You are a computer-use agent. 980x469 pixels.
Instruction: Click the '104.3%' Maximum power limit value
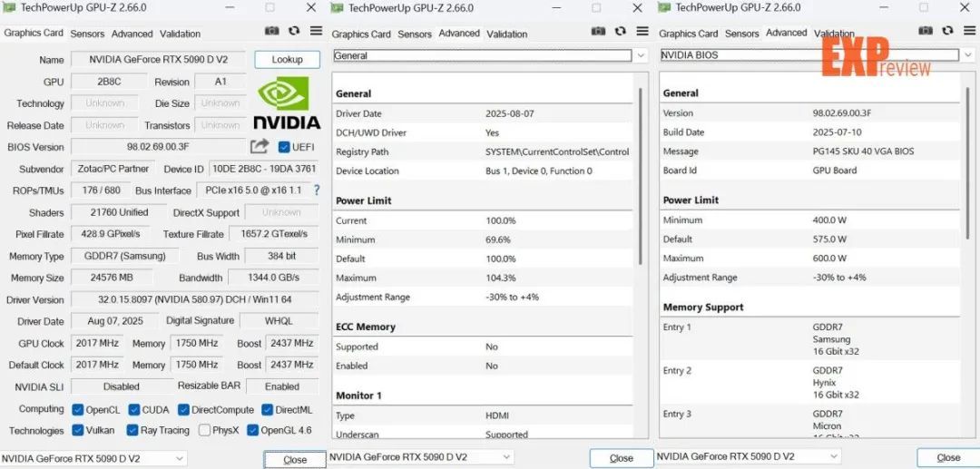tap(501, 278)
